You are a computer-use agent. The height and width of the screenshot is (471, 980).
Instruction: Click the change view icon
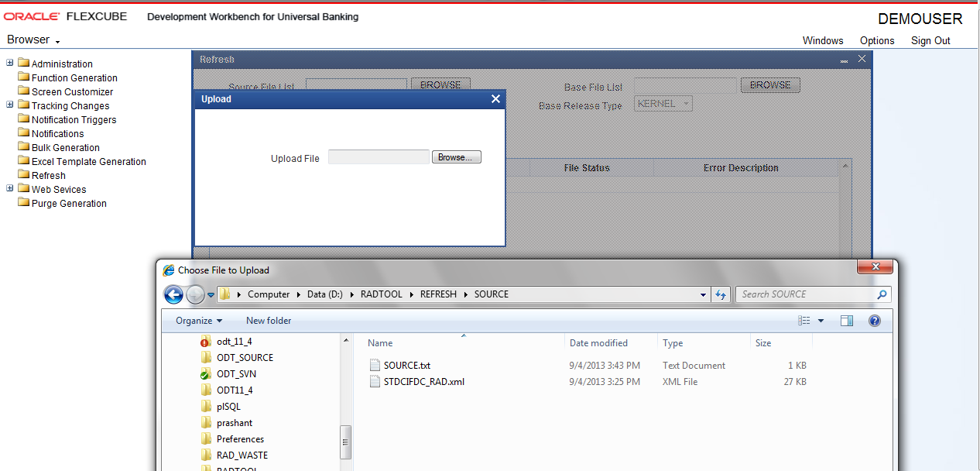coord(804,321)
